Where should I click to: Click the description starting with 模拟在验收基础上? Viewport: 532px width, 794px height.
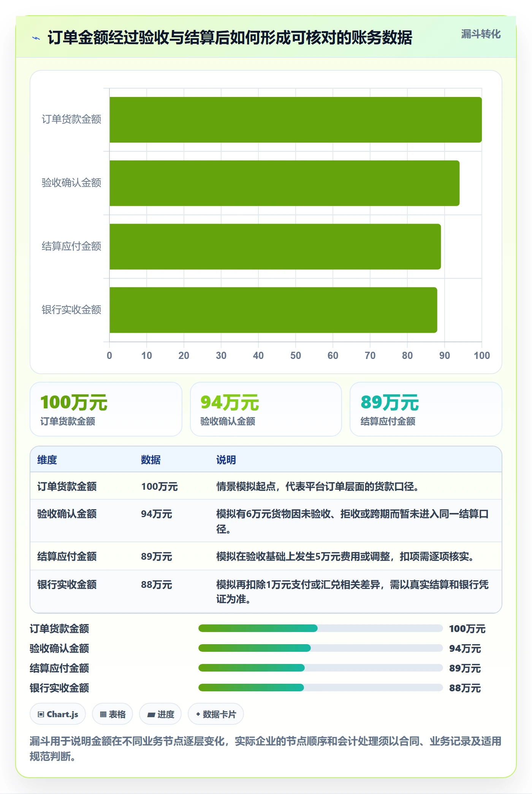[345, 556]
